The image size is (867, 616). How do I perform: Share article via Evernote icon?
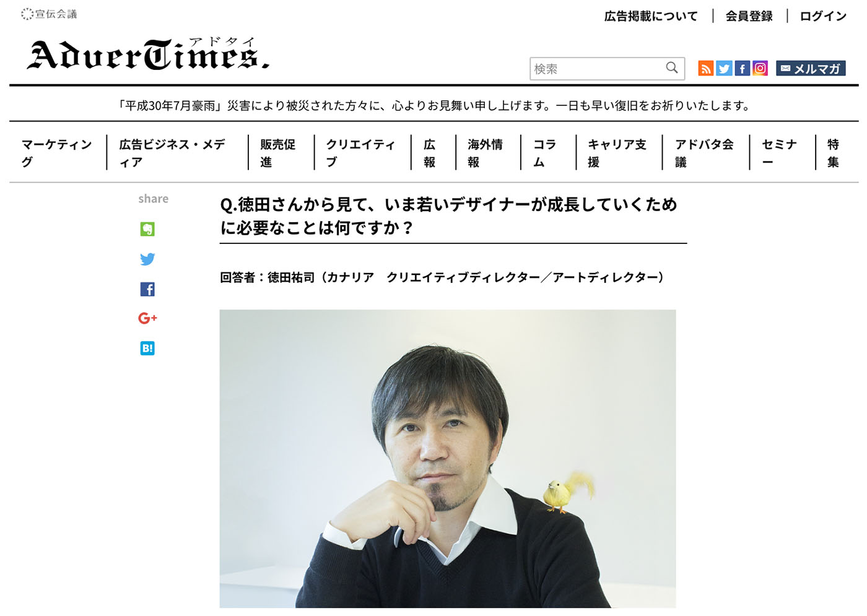click(x=147, y=229)
